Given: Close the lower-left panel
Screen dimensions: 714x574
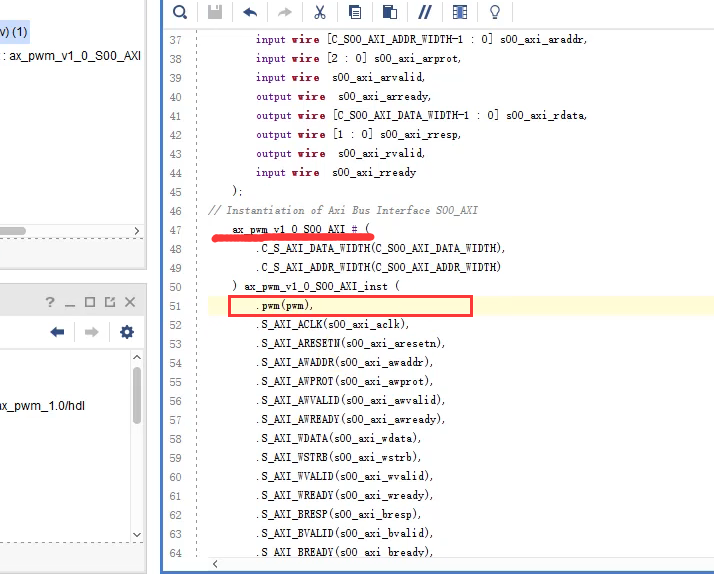Looking at the screenshot, I should click(130, 302).
